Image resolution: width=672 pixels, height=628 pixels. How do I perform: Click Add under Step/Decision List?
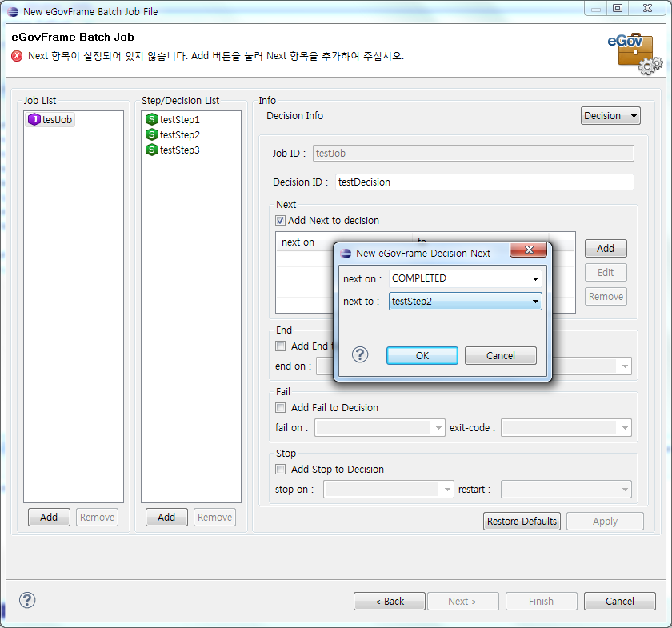(166, 517)
